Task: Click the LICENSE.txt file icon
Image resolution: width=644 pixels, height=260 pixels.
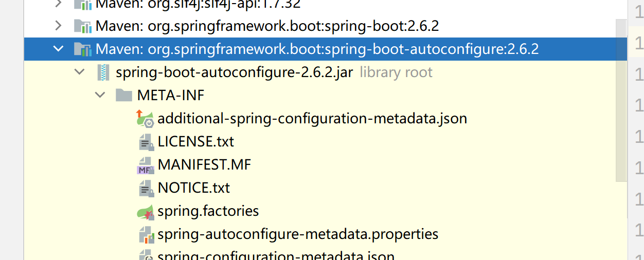Action: [x=146, y=142]
